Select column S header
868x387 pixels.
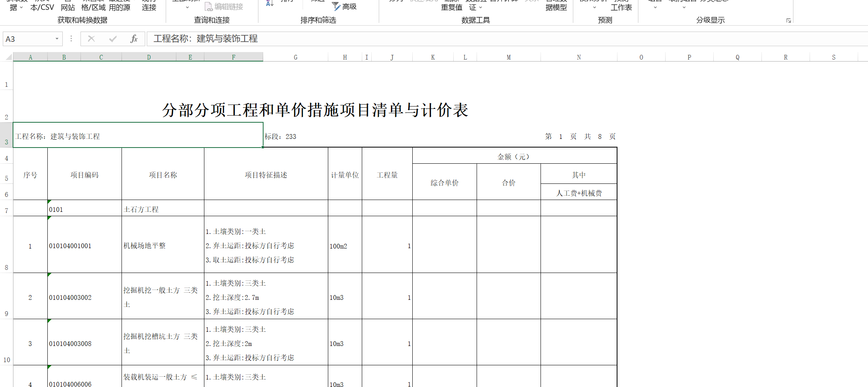(x=834, y=57)
